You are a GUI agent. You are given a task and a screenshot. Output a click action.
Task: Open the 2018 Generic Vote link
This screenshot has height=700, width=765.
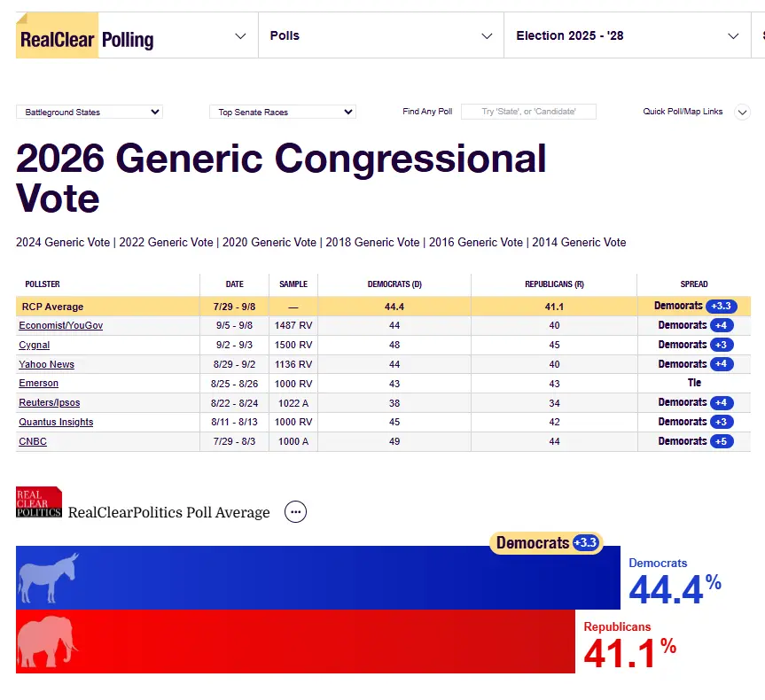pyautogui.click(x=372, y=242)
